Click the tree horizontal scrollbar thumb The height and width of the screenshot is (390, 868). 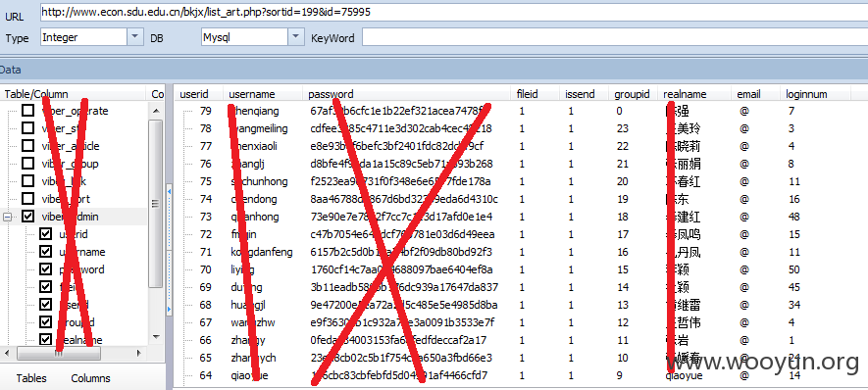click(x=59, y=353)
